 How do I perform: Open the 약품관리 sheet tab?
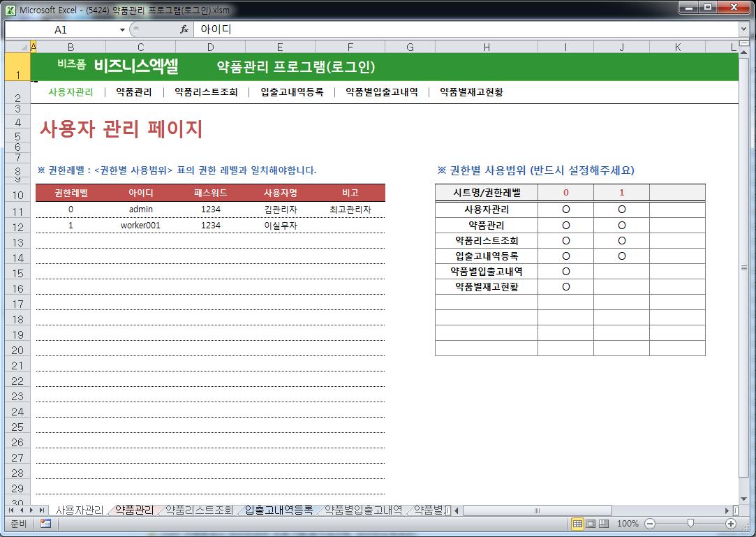click(x=134, y=510)
